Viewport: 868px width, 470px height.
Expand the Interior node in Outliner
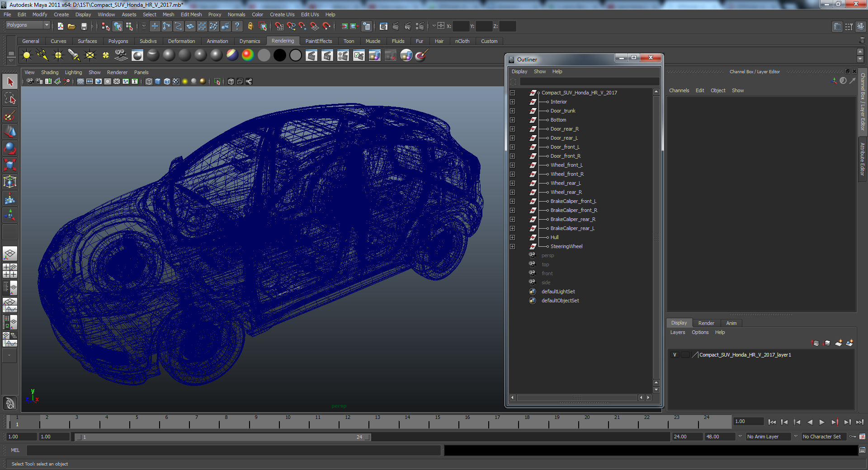click(x=512, y=102)
